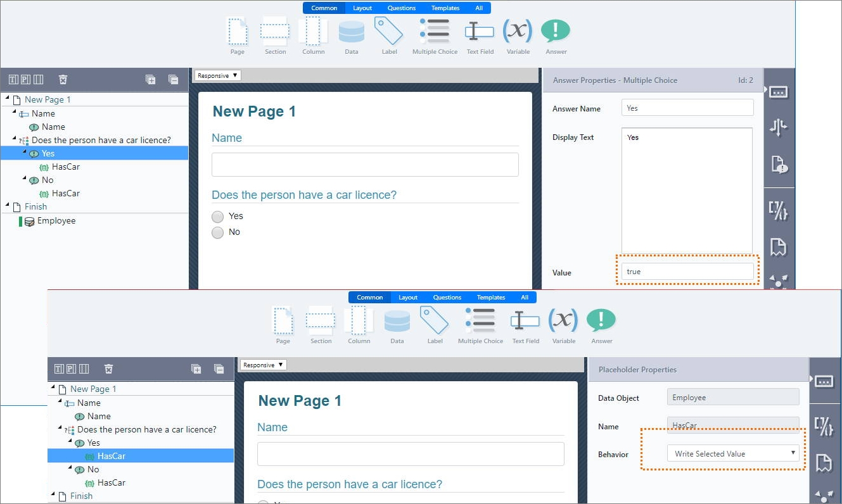Select the Section tool in the upper screenshot
The height and width of the screenshot is (504, 842).
[x=275, y=35]
